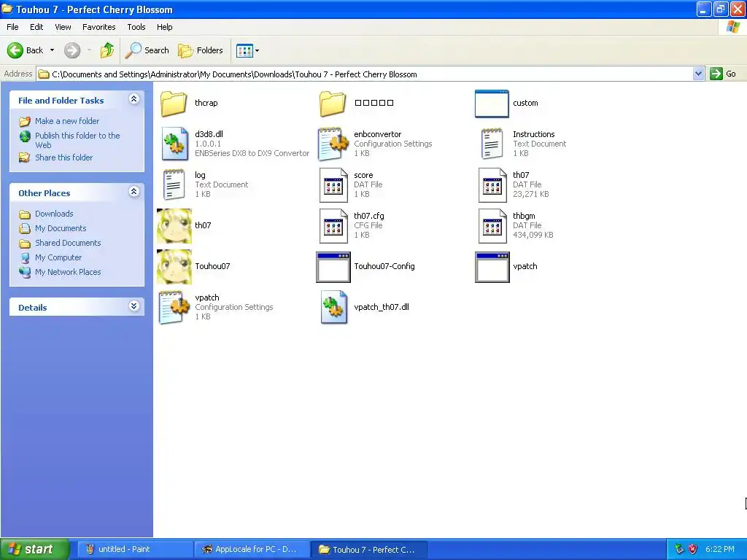Open the Edit menu
Image resolution: width=747 pixels, height=560 pixels.
point(36,27)
